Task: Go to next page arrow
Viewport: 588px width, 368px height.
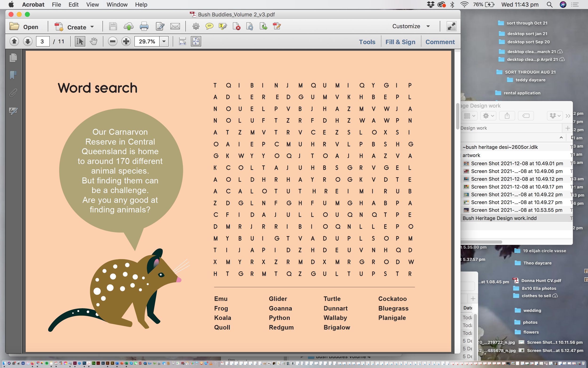Action: (x=28, y=41)
